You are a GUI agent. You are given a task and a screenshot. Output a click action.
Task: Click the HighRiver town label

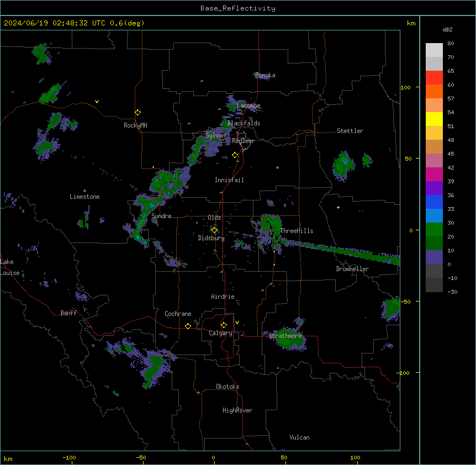[x=237, y=410]
